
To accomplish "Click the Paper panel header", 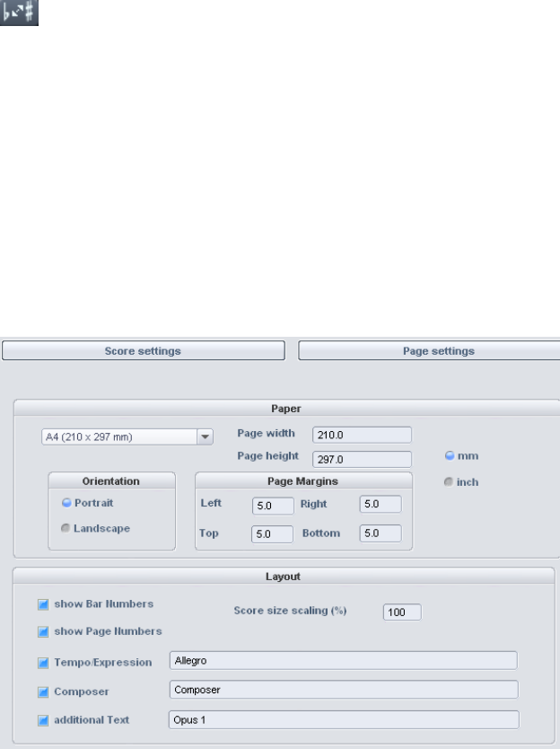I will click(286, 409).
